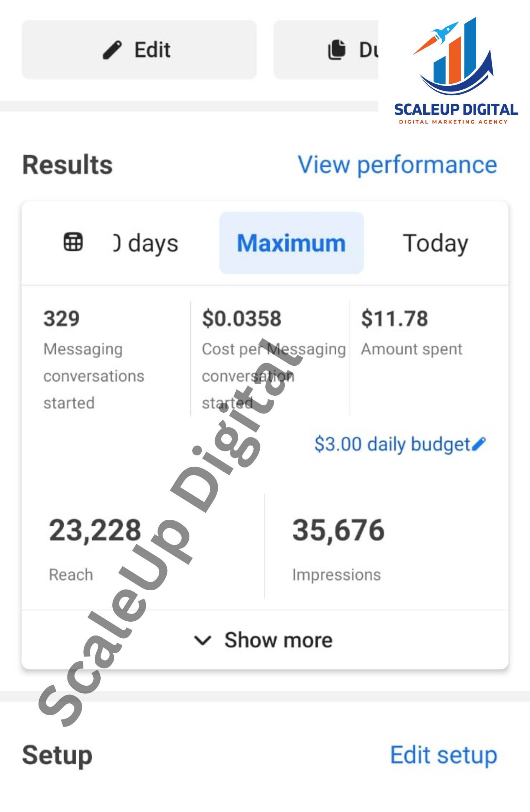
Task: Open the calendar grid date picker icon
Action: [73, 242]
